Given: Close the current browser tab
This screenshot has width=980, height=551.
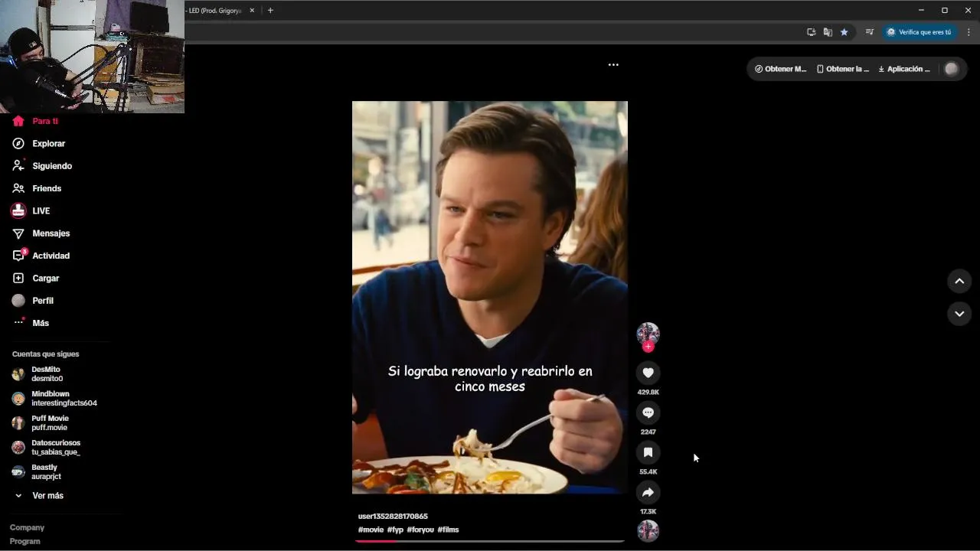Looking at the screenshot, I should tap(252, 11).
